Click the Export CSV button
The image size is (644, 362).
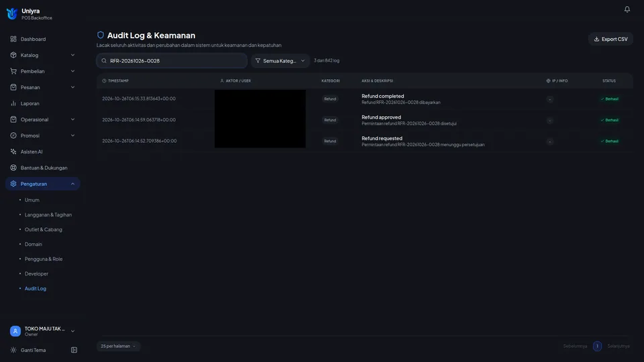[x=610, y=39]
